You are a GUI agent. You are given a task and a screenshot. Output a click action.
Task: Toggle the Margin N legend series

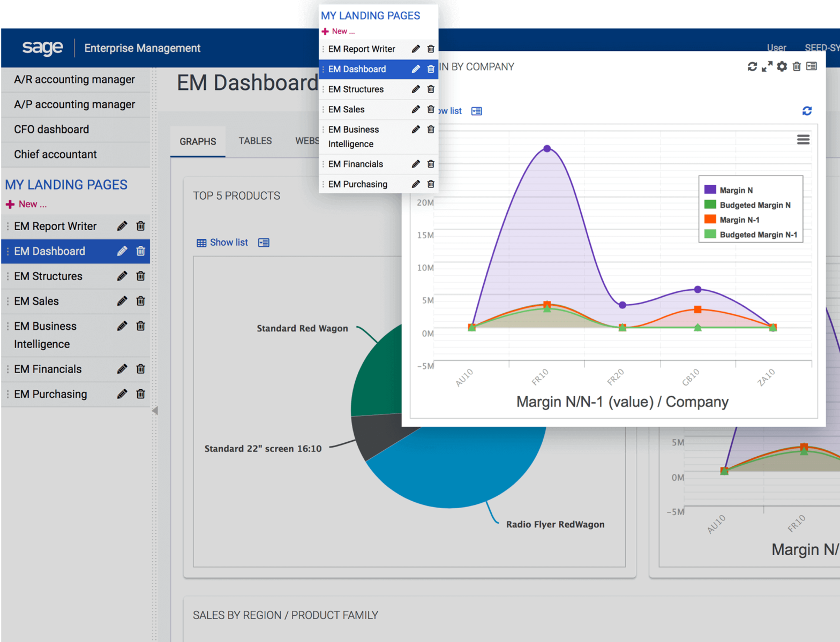(x=736, y=190)
